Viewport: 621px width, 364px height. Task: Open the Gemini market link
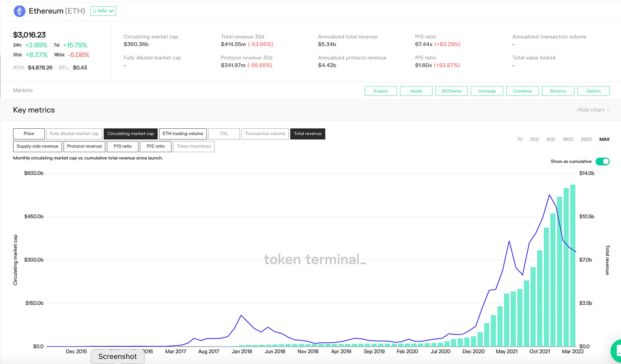[x=593, y=91]
